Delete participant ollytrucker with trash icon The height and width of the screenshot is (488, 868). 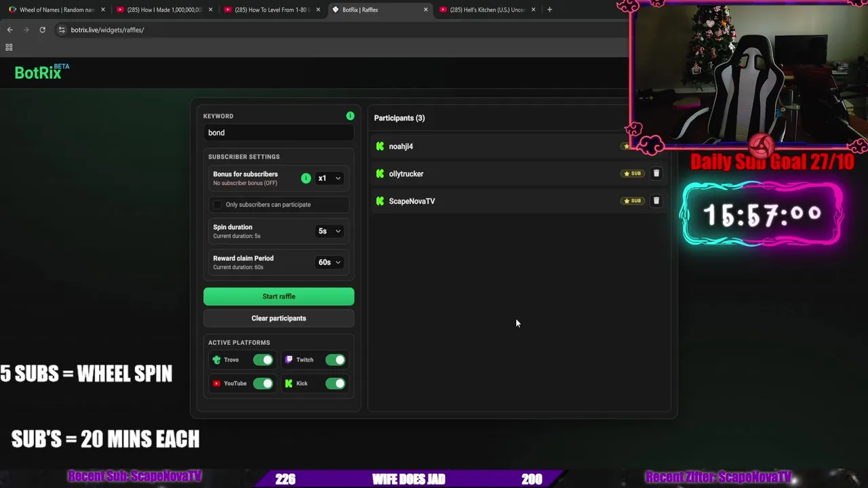656,174
